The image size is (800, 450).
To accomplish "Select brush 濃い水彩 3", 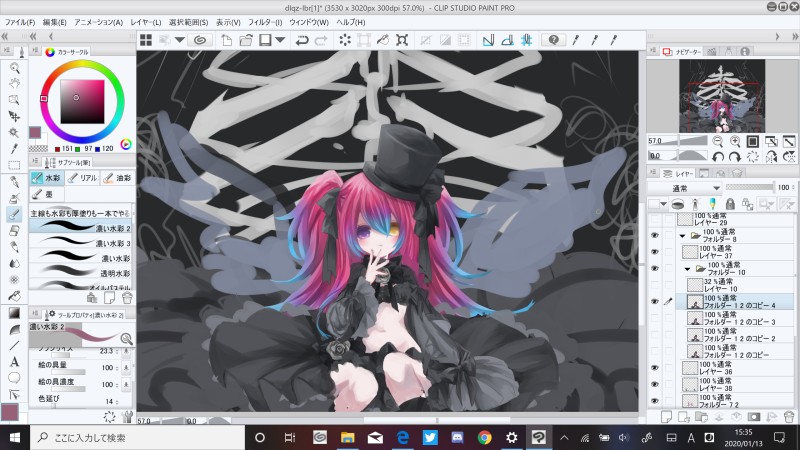I will point(81,242).
